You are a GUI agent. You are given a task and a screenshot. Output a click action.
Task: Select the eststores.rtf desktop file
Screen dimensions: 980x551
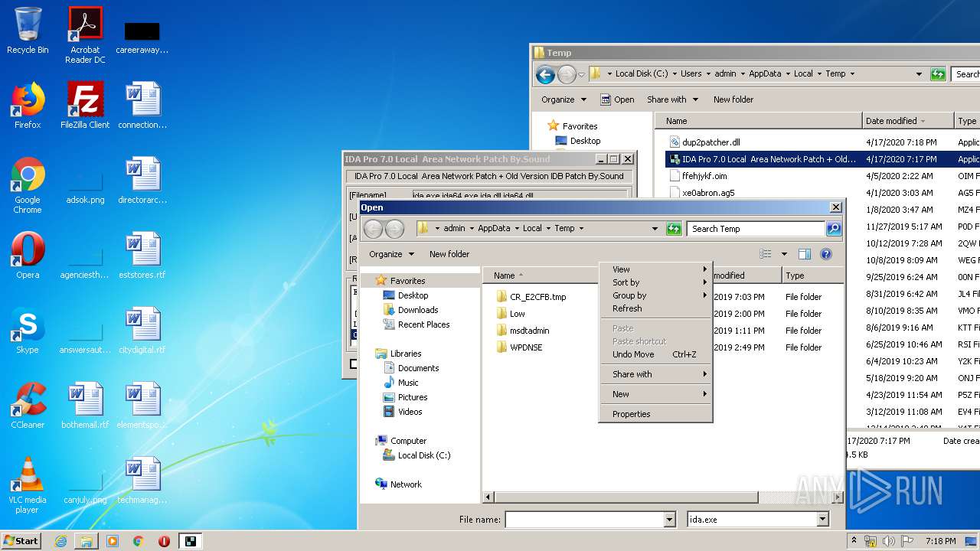(x=142, y=256)
